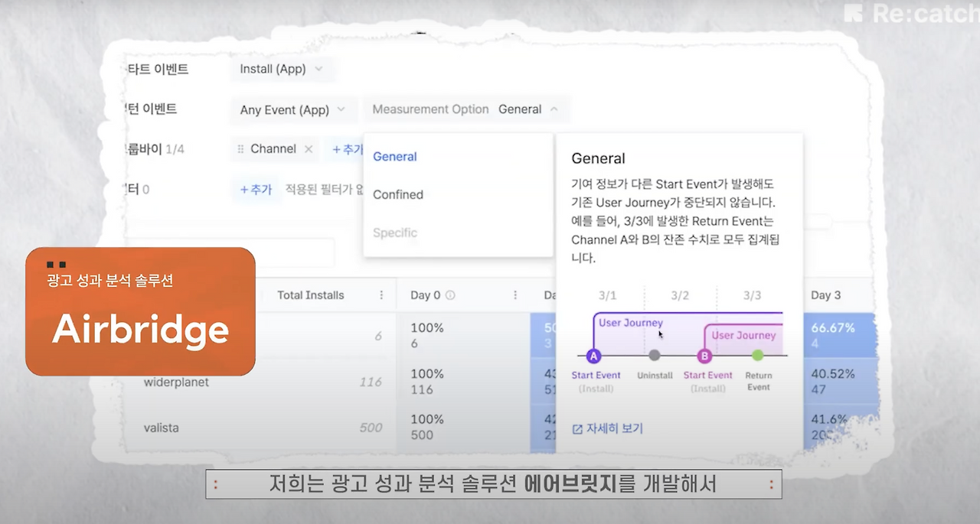Open the Any Event (App) return event dropdown
The height and width of the screenshot is (524, 980).
click(293, 109)
